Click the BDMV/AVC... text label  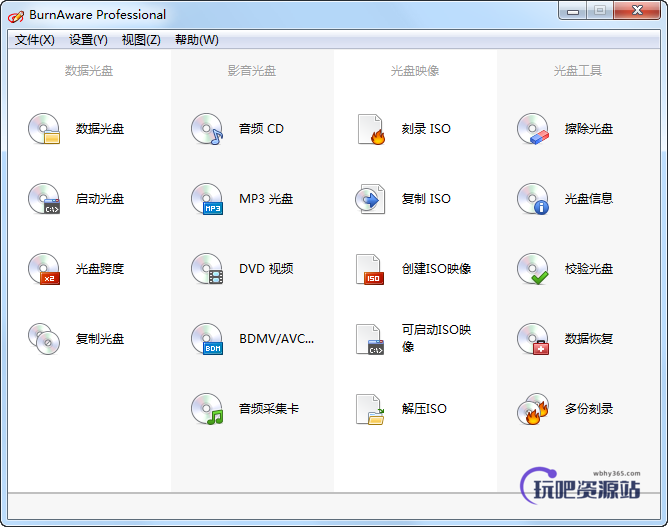(x=276, y=339)
